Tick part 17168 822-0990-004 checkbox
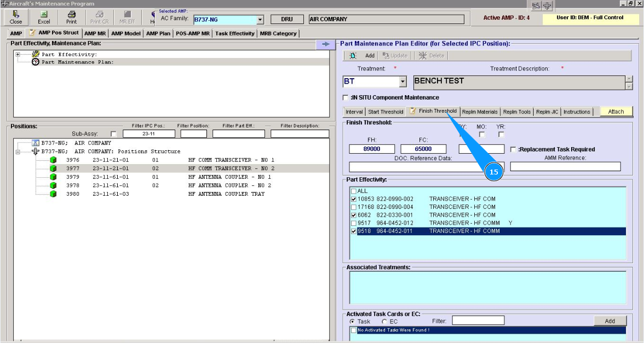 [353, 207]
